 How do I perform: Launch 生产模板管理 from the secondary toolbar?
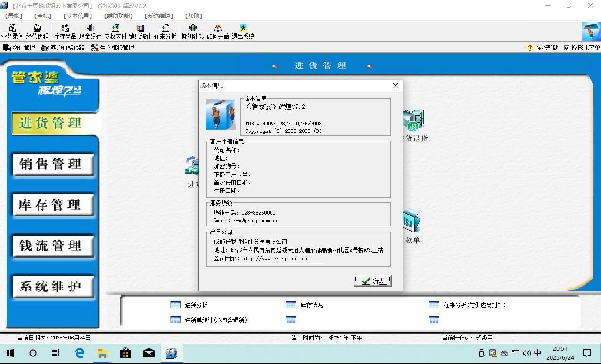click(x=113, y=48)
